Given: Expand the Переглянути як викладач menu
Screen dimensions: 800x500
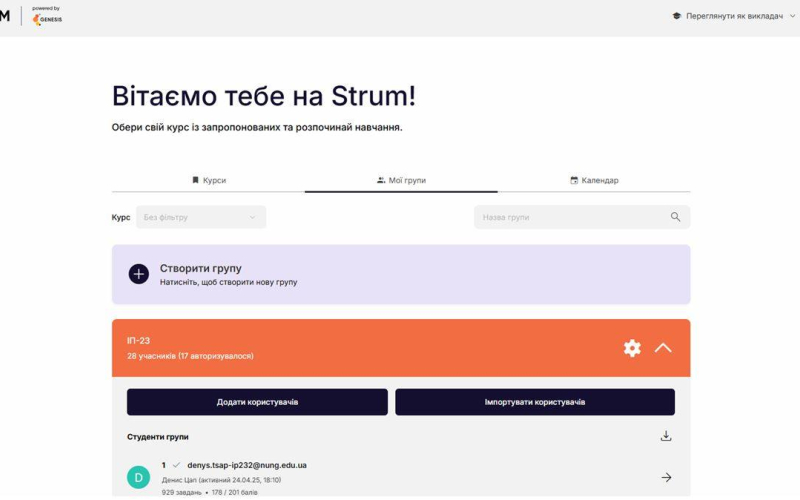Looking at the screenshot, I should coord(734,16).
